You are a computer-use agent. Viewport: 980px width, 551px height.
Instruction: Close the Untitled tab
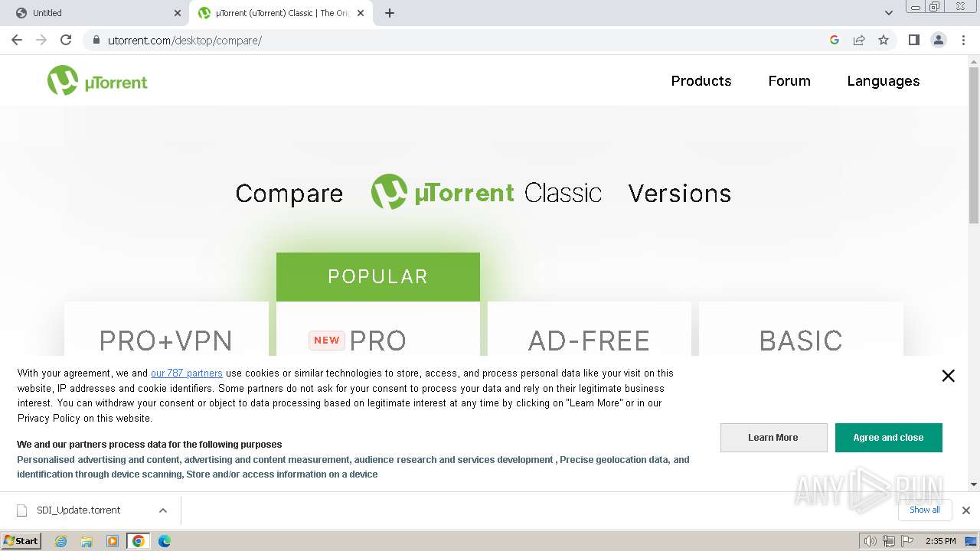tap(178, 13)
